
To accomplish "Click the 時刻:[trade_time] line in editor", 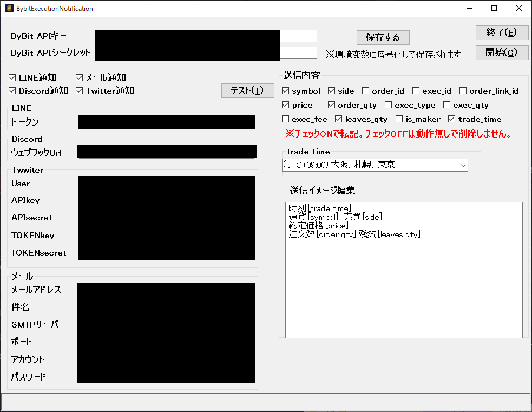I will click(x=320, y=208).
